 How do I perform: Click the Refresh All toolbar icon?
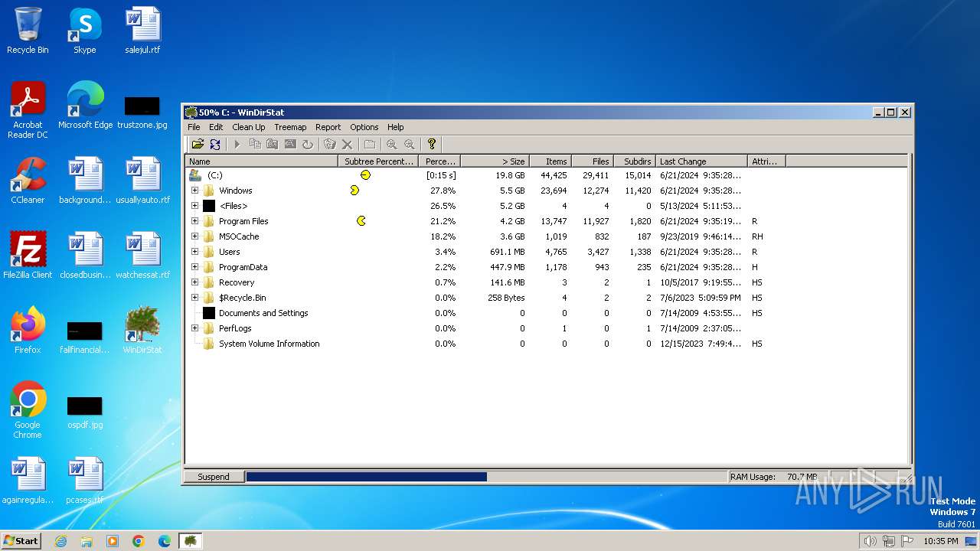(215, 144)
